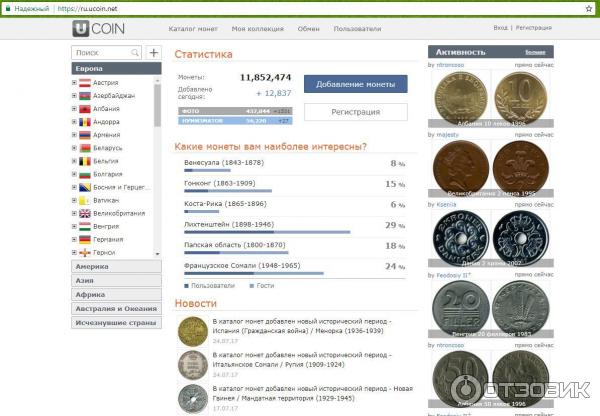Click the Добавление монеты button
Screen dimensions: 600x416
pos(355,84)
